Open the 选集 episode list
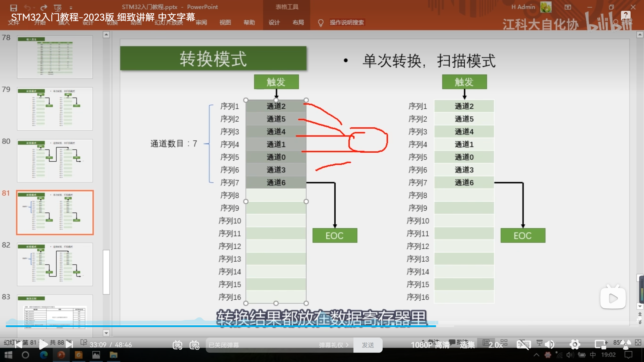The image size is (644, 362). 467,345
